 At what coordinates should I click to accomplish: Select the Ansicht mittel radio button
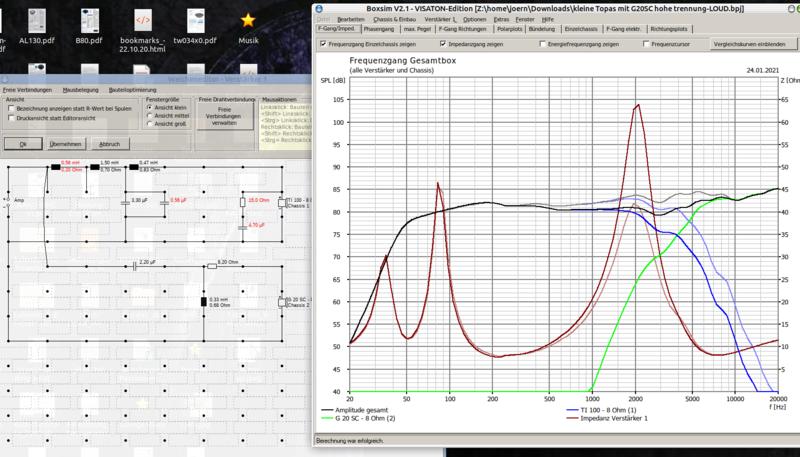[149, 114]
